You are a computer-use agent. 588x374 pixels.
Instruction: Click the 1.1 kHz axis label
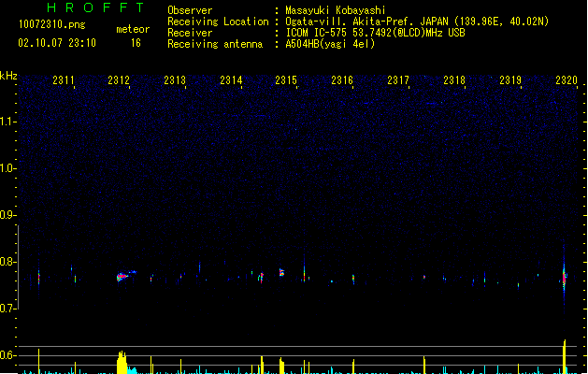(7, 122)
